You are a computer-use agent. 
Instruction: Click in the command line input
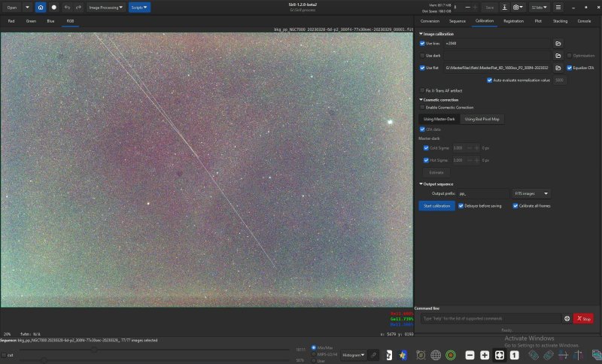pyautogui.click(x=491, y=318)
